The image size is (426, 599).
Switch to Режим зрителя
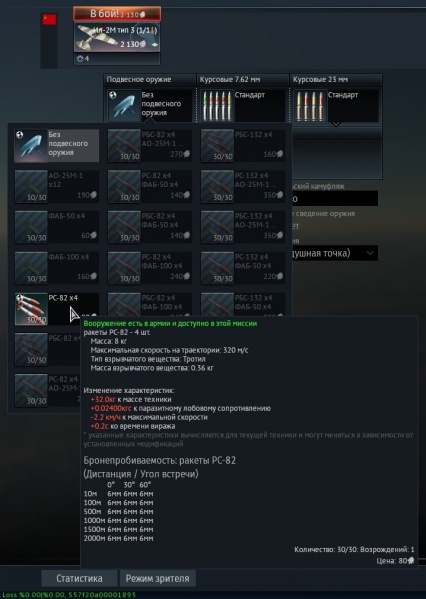tap(157, 578)
